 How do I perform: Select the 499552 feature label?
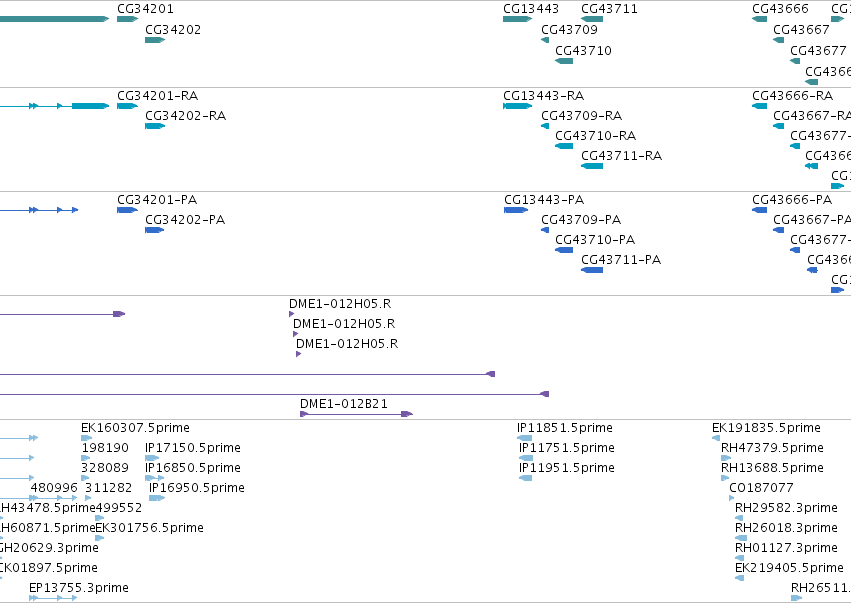[x=119, y=508]
